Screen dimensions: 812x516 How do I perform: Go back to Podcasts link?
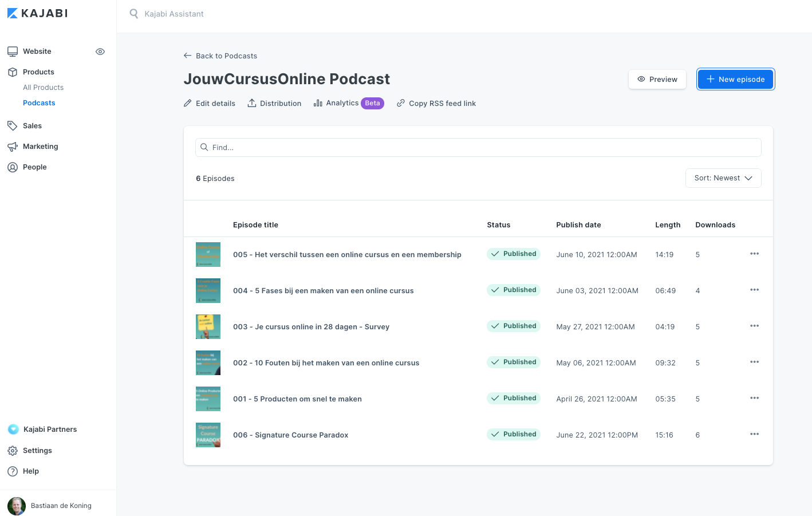(x=220, y=56)
